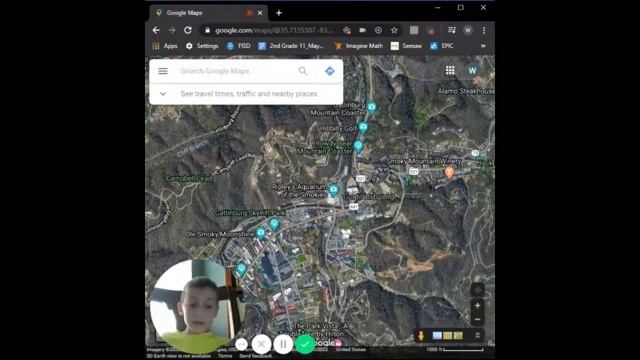Screen dimensions: 640x360
Task: Click the Terms link at bottom
Action: pyautogui.click(x=225, y=356)
